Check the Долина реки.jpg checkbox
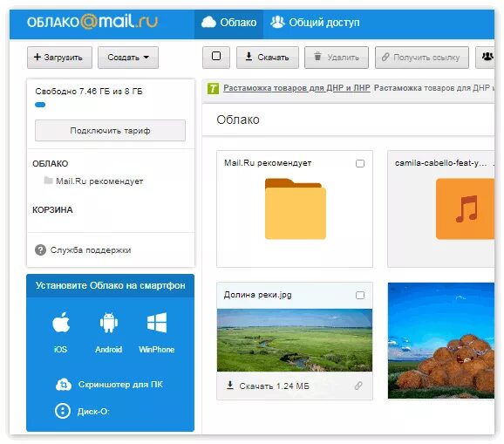This screenshot has width=504, height=444. pyautogui.click(x=360, y=295)
